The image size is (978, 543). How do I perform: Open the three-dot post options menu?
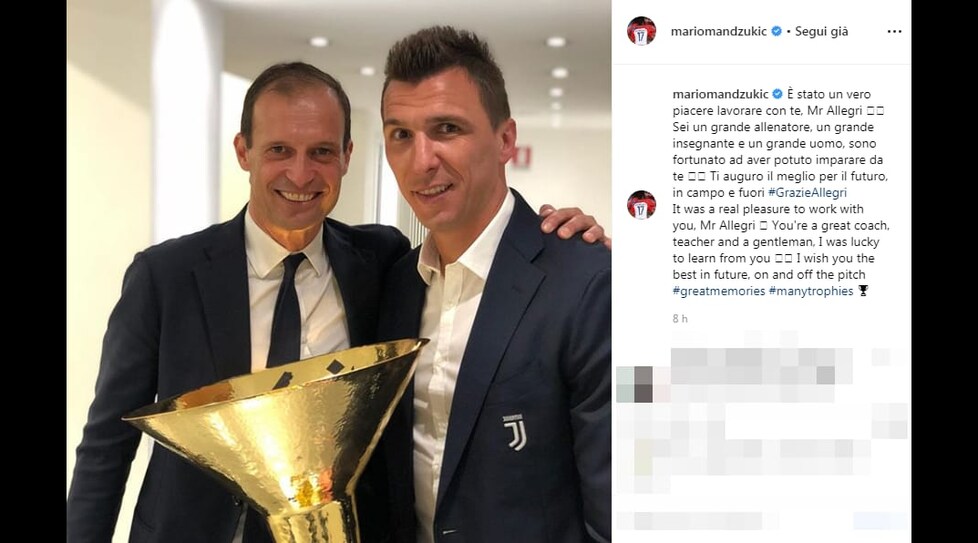[x=894, y=31]
